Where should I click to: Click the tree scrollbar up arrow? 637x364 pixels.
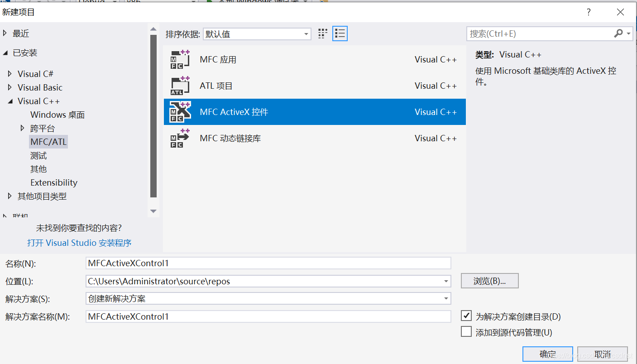(x=153, y=29)
